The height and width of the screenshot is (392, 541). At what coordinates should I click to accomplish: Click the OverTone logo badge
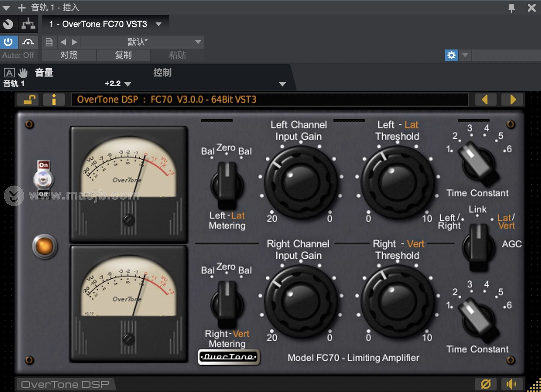(228, 357)
